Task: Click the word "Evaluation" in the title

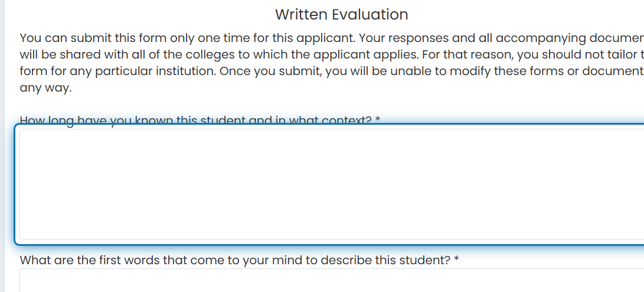Action: (370, 14)
